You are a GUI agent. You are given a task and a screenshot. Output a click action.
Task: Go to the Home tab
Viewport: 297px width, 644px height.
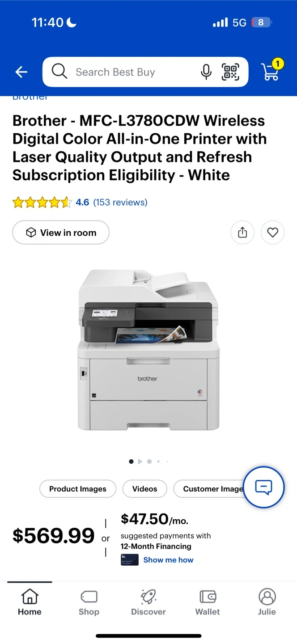coord(30,602)
